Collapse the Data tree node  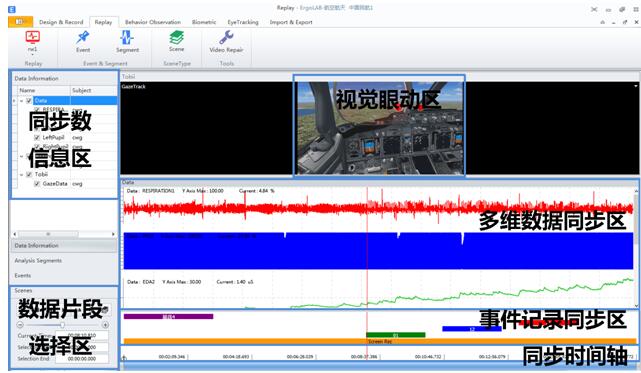pos(22,101)
